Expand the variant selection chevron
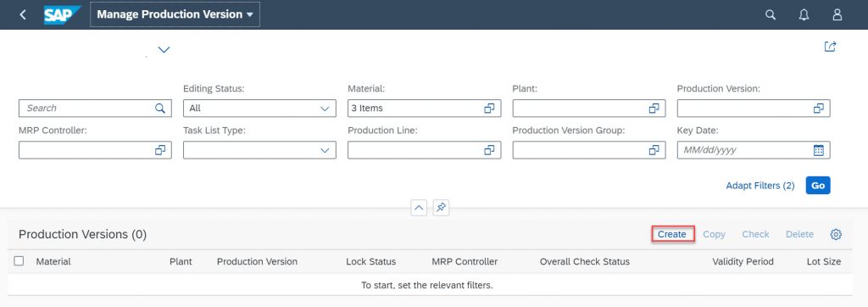The image size is (868, 307). pos(164,49)
